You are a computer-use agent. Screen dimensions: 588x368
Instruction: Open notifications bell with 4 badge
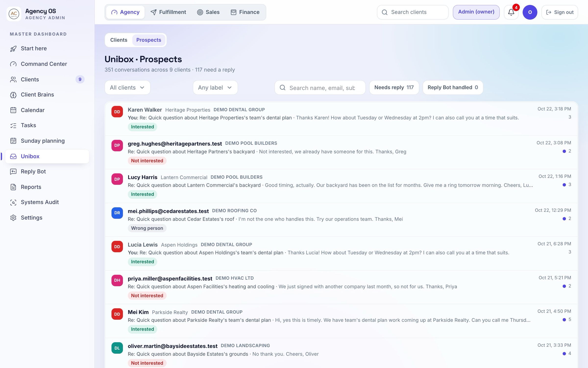(x=511, y=12)
